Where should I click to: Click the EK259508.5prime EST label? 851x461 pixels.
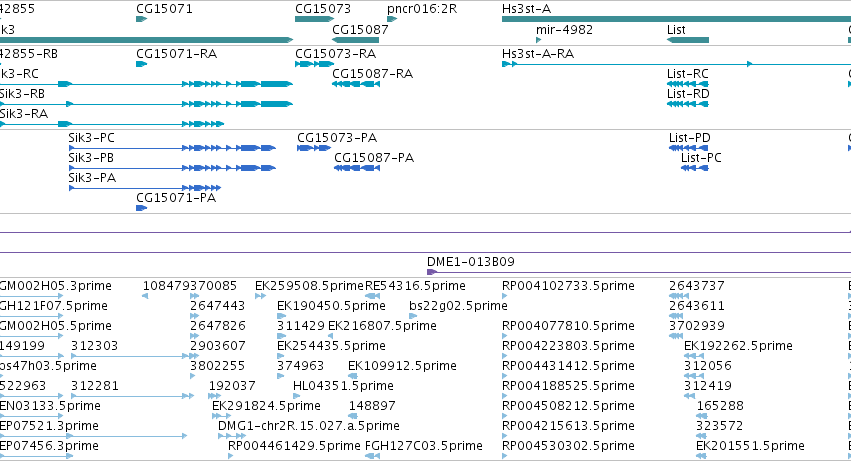pos(309,286)
